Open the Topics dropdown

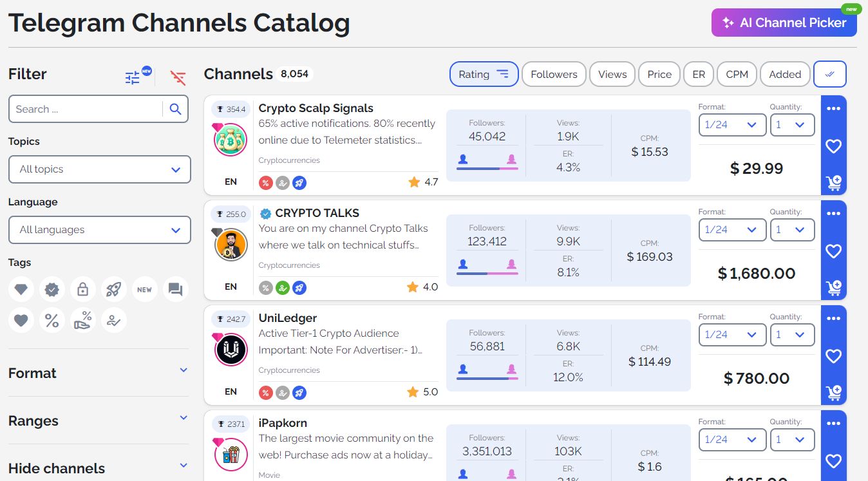(x=100, y=169)
